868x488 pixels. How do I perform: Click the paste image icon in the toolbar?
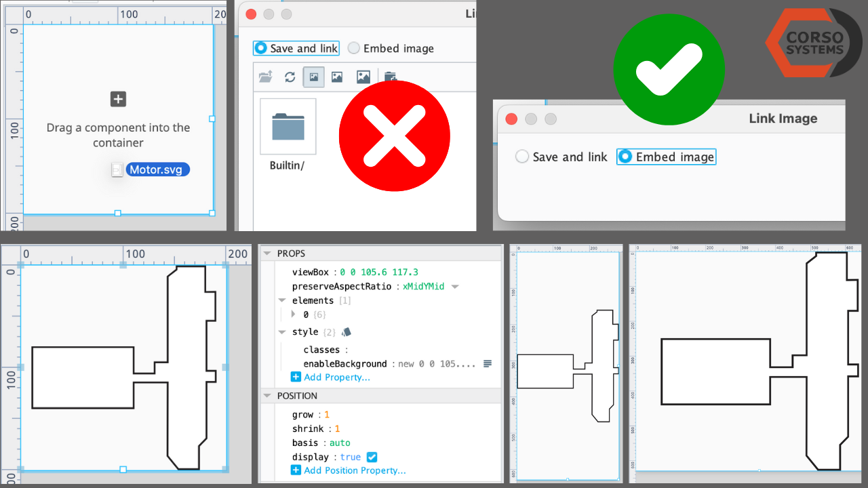click(390, 77)
